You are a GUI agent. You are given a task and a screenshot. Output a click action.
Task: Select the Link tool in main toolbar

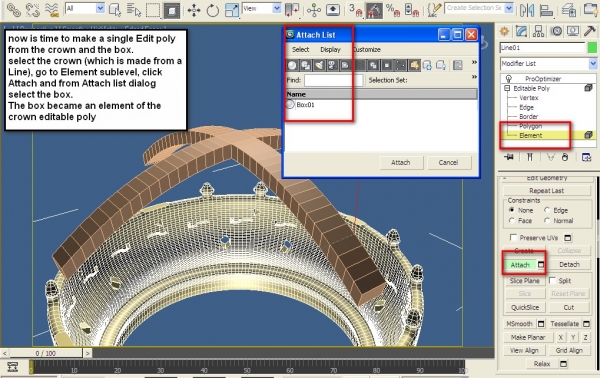(13, 10)
